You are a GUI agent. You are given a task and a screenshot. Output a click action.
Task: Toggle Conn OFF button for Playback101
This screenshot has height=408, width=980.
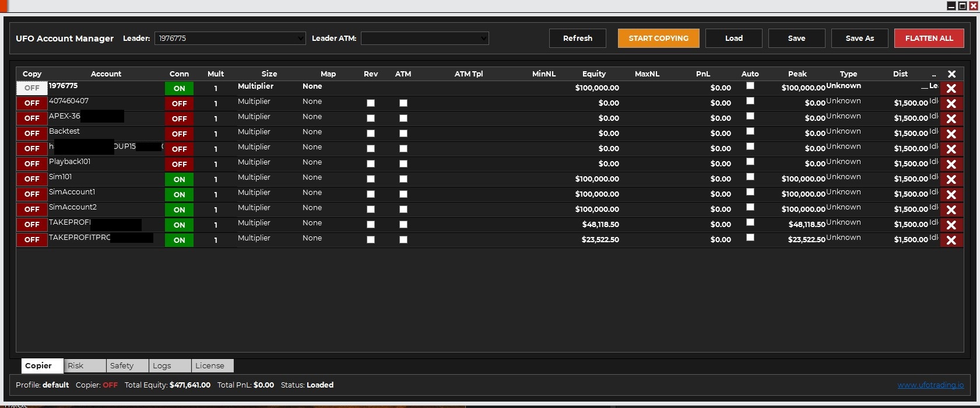[179, 164]
